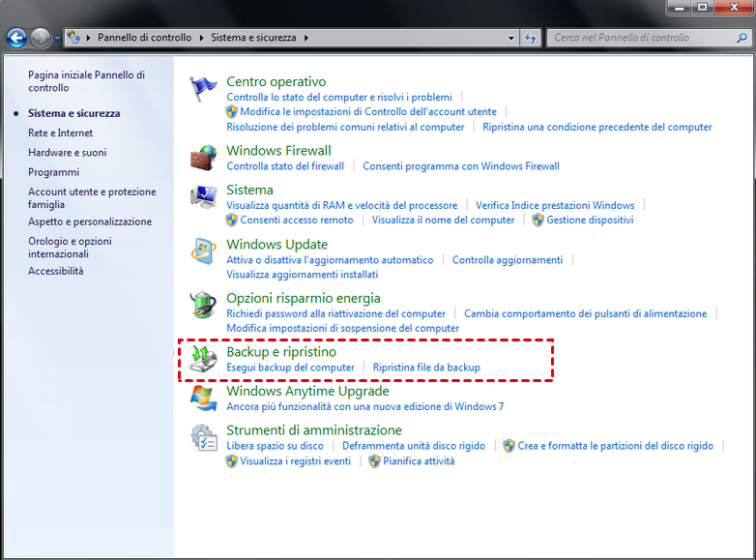Image resolution: width=756 pixels, height=560 pixels.
Task: Click Deframmenta unità disco rigido
Action: pyautogui.click(x=414, y=446)
